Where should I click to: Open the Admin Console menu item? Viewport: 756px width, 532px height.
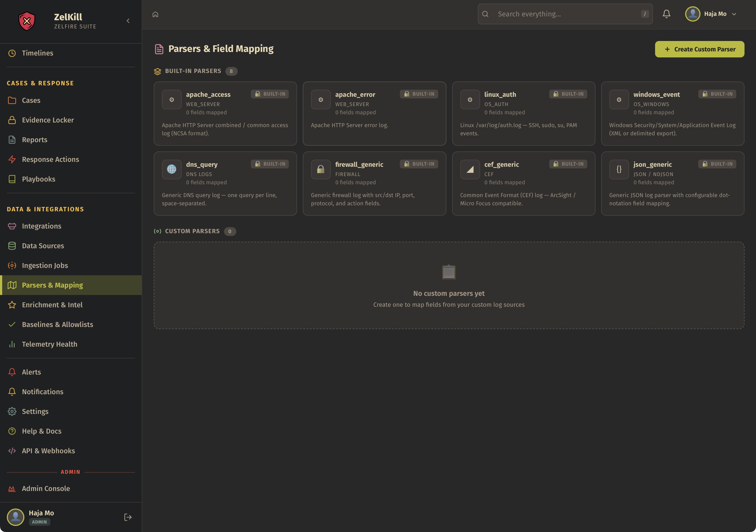tap(46, 489)
